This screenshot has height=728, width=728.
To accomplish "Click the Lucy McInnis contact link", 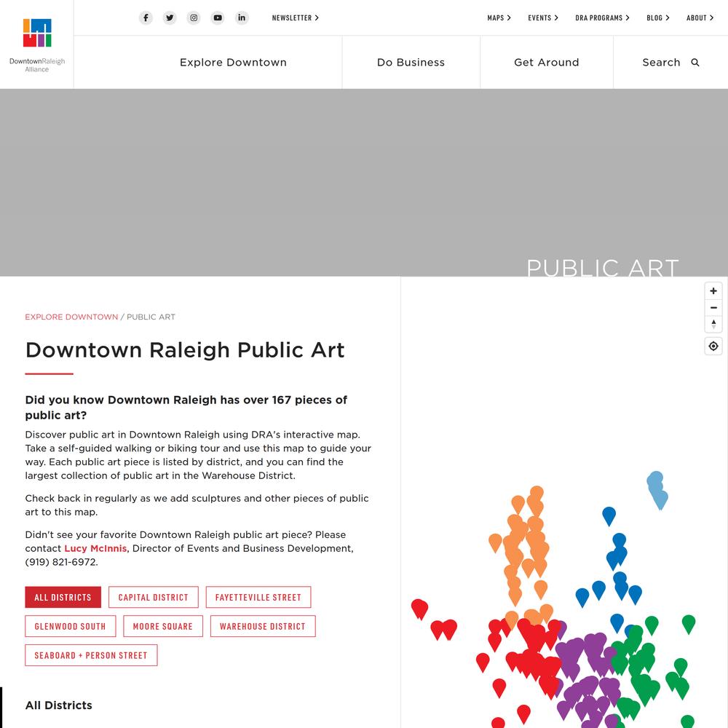I will pos(95,548).
